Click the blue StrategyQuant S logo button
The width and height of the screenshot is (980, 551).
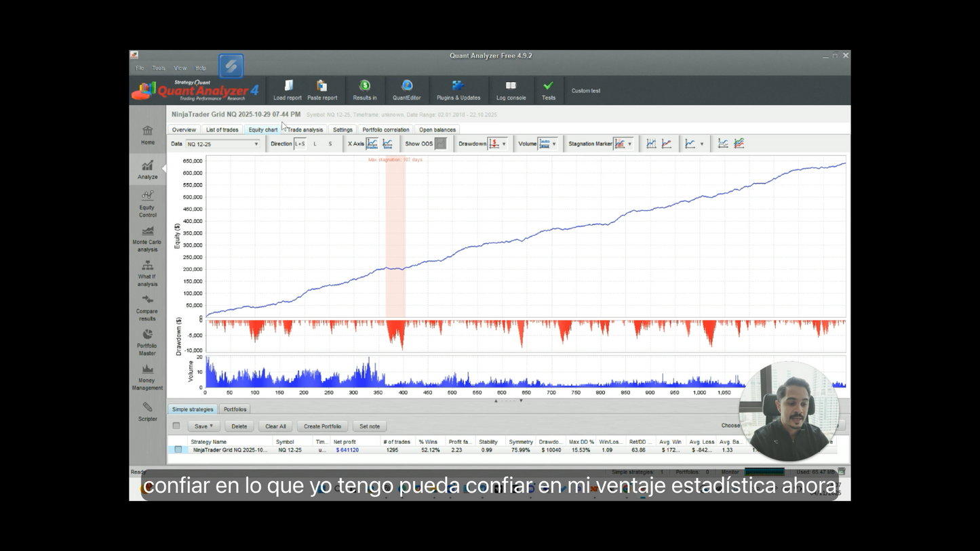(231, 66)
